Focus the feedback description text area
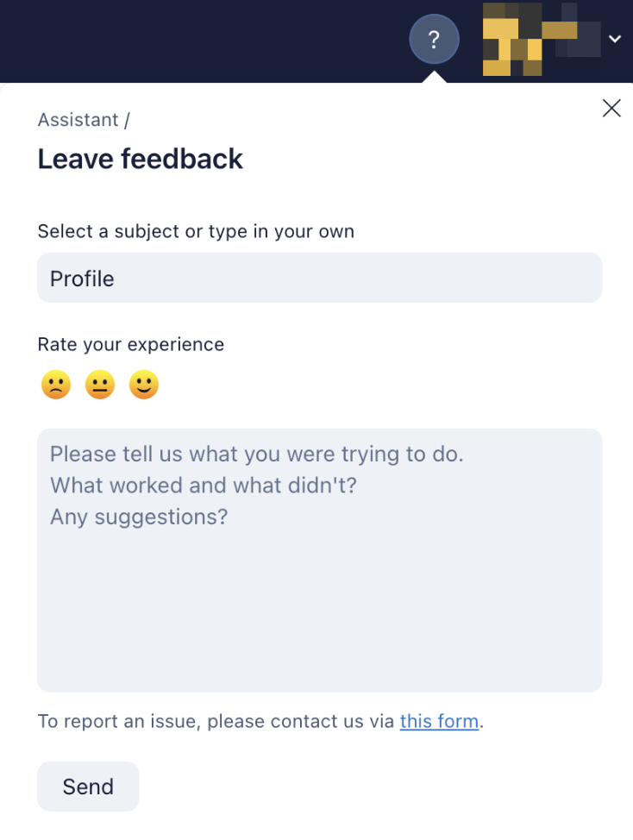 point(320,560)
